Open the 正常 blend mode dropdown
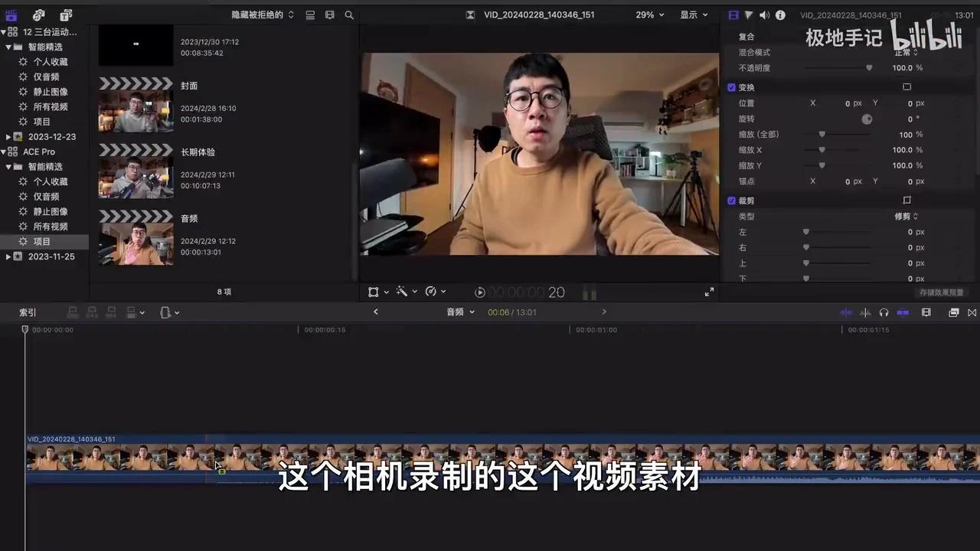This screenshot has width=980, height=551. coord(906,52)
